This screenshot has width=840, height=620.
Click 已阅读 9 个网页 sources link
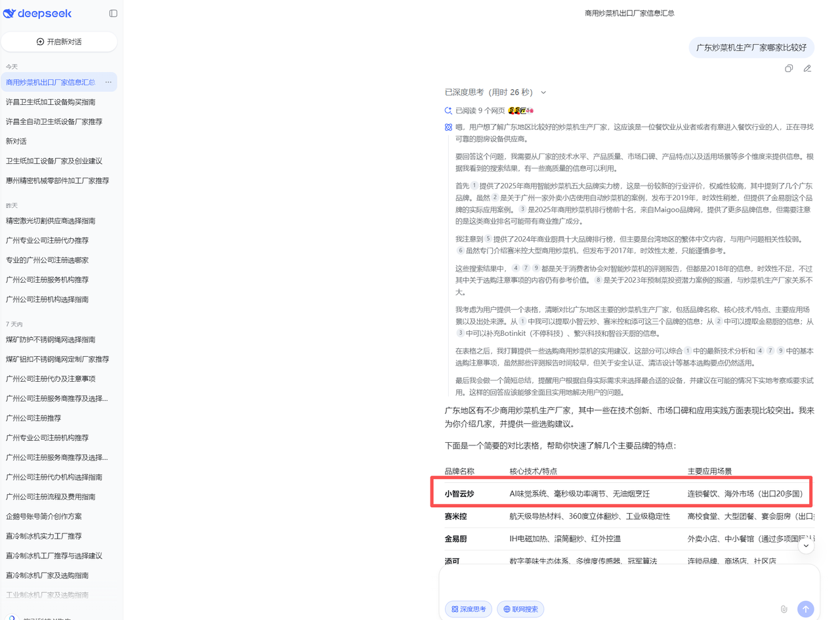click(480, 111)
